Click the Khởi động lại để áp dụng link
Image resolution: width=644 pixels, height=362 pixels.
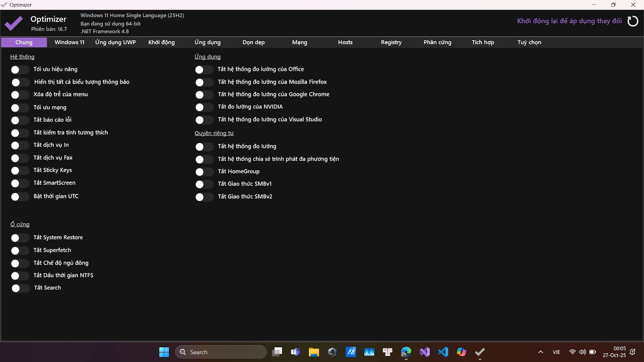[x=569, y=21]
